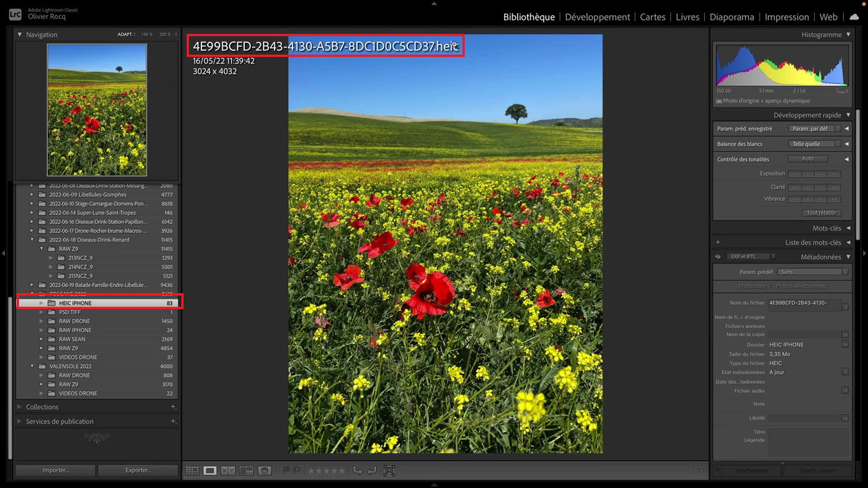The height and width of the screenshot is (488, 868).
Task: Collapse the VALENSOLE 2022 folder
Action: [x=32, y=366]
